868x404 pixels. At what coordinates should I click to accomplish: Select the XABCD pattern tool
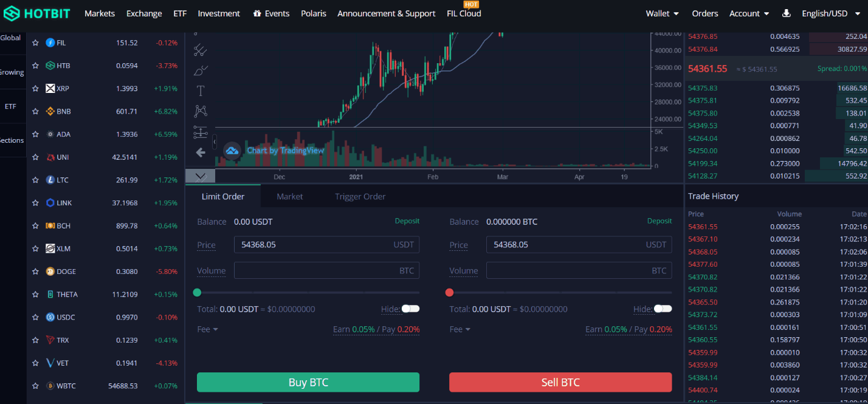200,111
